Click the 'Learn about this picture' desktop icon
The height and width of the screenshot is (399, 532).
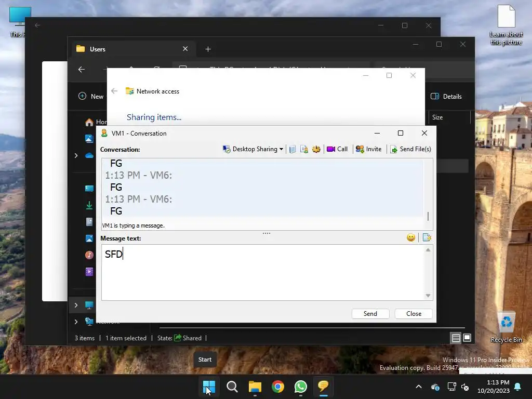point(506,25)
